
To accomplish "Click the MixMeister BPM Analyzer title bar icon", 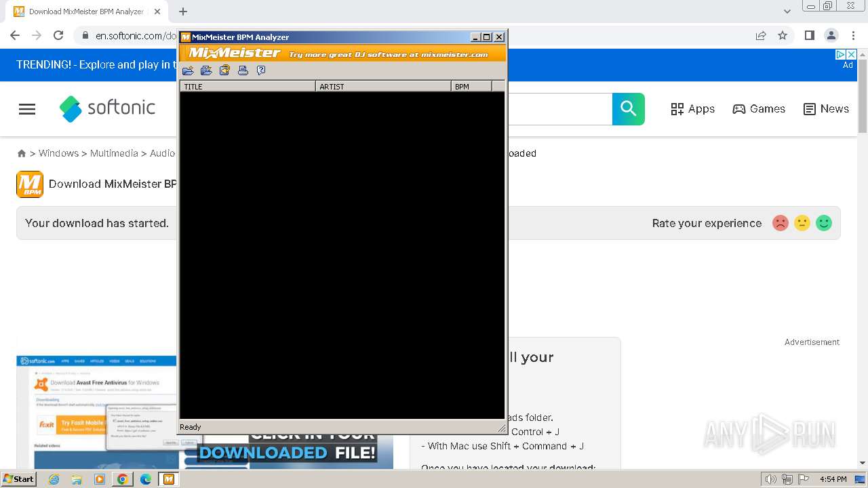I will (x=185, y=37).
